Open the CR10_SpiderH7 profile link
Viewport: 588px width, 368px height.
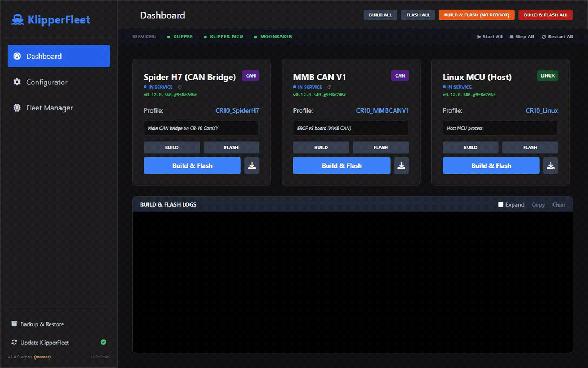tap(237, 110)
